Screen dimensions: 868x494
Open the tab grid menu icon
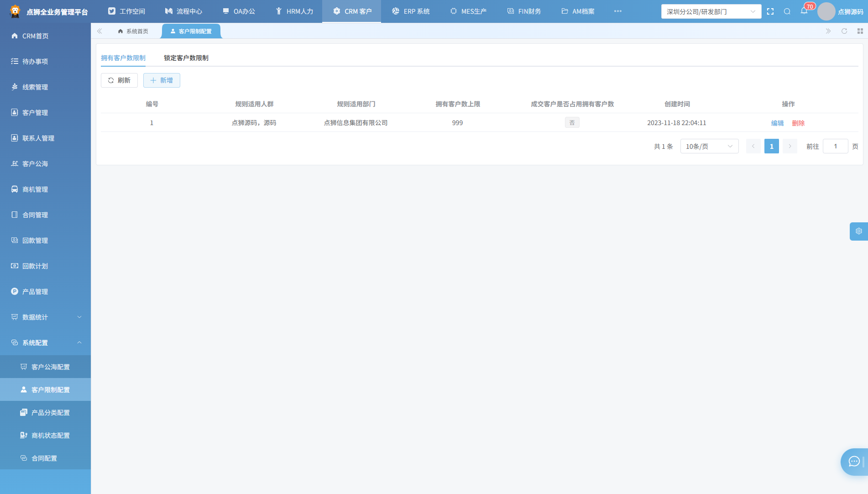point(860,31)
